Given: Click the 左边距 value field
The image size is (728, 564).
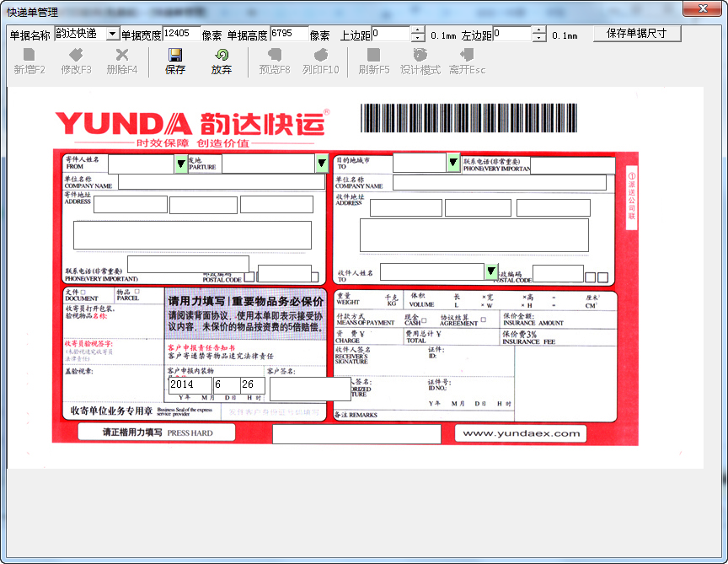Looking at the screenshot, I should point(512,34).
